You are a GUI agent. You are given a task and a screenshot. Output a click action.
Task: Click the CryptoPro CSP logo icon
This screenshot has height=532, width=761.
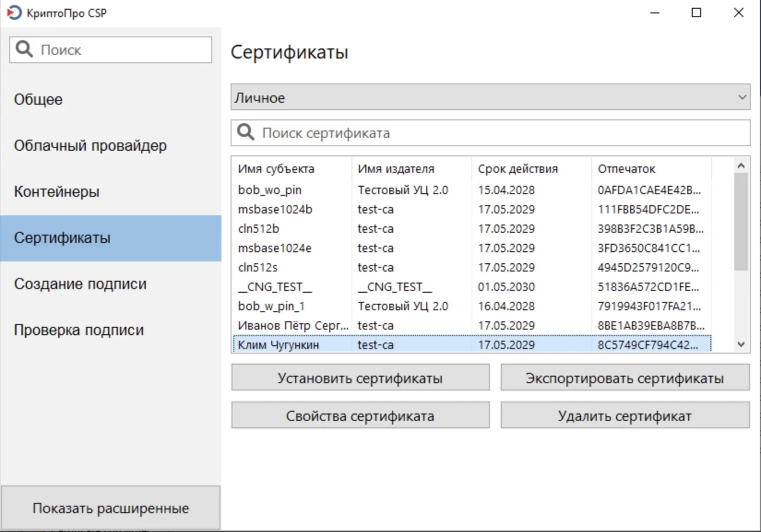[x=14, y=12]
